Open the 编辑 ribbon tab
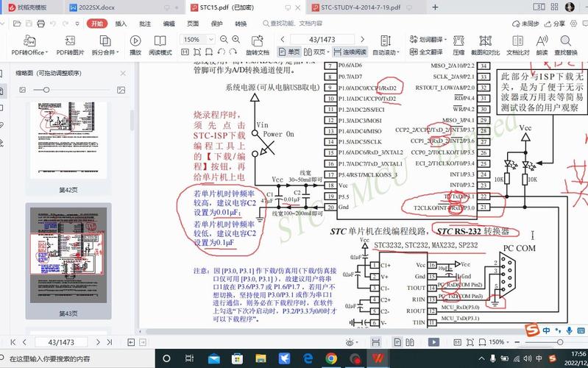This screenshot has height=368, width=588. 169,24
